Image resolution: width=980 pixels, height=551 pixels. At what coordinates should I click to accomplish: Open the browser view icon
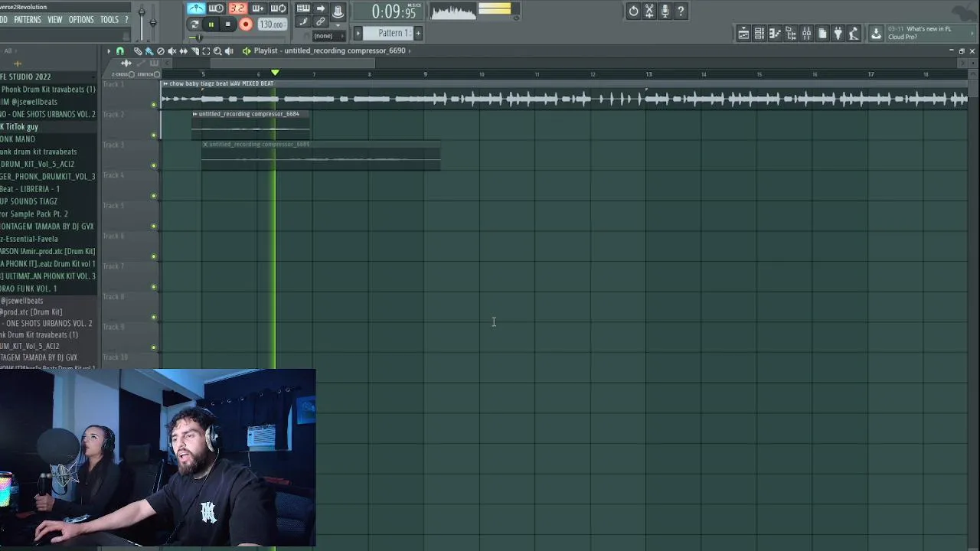(x=791, y=33)
